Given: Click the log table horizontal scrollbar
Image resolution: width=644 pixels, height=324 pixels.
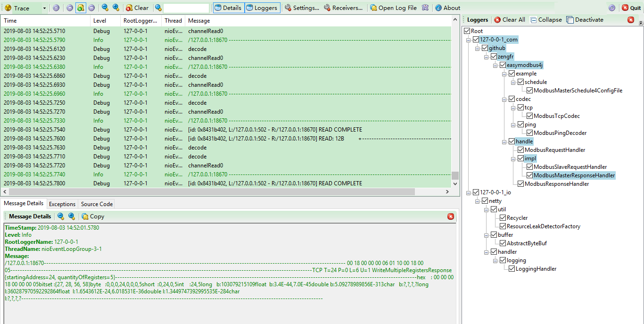Looking at the screenshot, I should (213, 192).
